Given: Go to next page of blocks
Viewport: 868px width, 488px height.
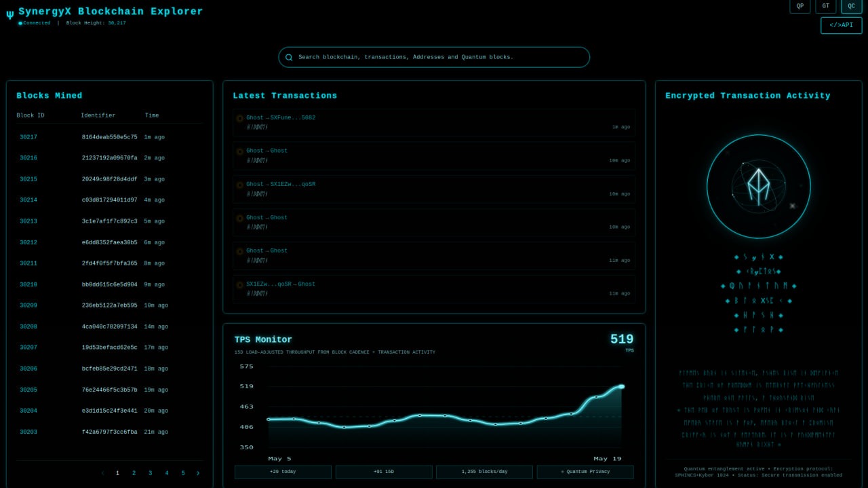Looking at the screenshot, I should (x=198, y=473).
